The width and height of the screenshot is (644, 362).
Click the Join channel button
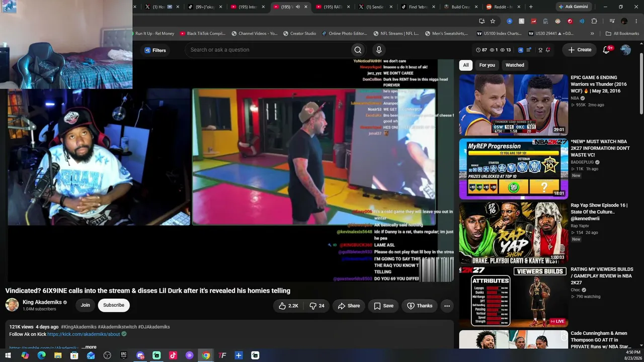86,305
